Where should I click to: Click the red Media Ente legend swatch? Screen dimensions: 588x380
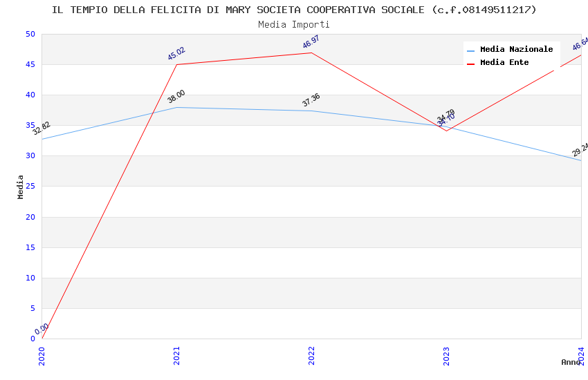471,63
